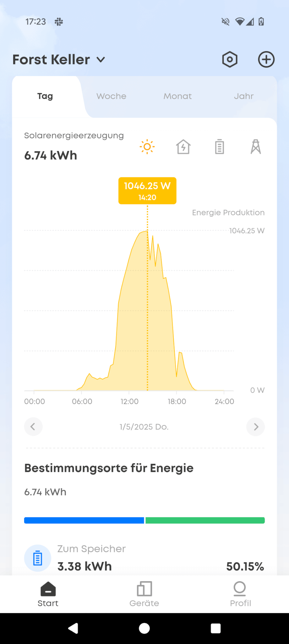The width and height of the screenshot is (289, 644).
Task: Show home consumption chart icon
Action: coord(183,147)
